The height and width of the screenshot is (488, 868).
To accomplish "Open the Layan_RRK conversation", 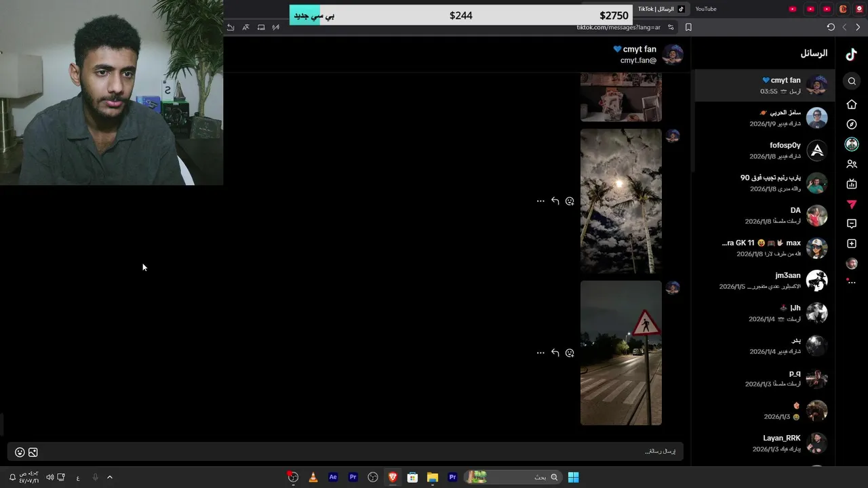I will tap(764, 443).
